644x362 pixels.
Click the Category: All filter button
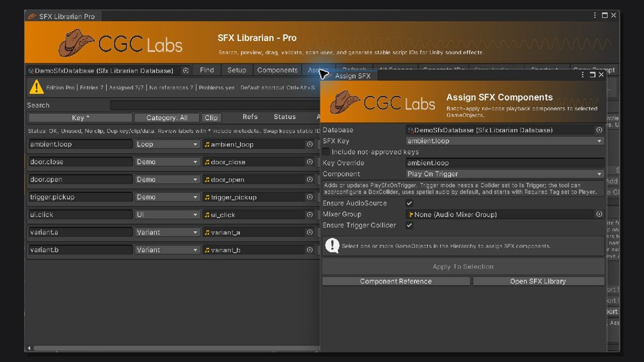pyautogui.click(x=167, y=117)
